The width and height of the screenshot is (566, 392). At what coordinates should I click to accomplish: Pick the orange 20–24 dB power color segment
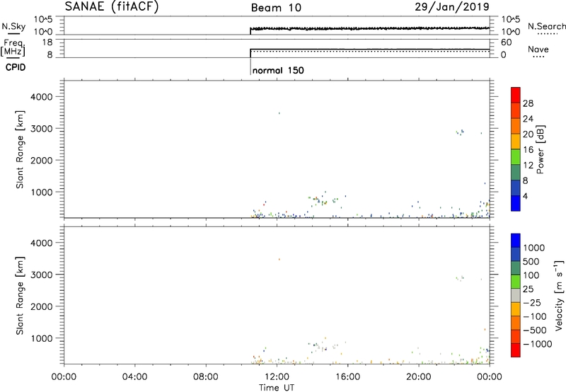coord(516,126)
